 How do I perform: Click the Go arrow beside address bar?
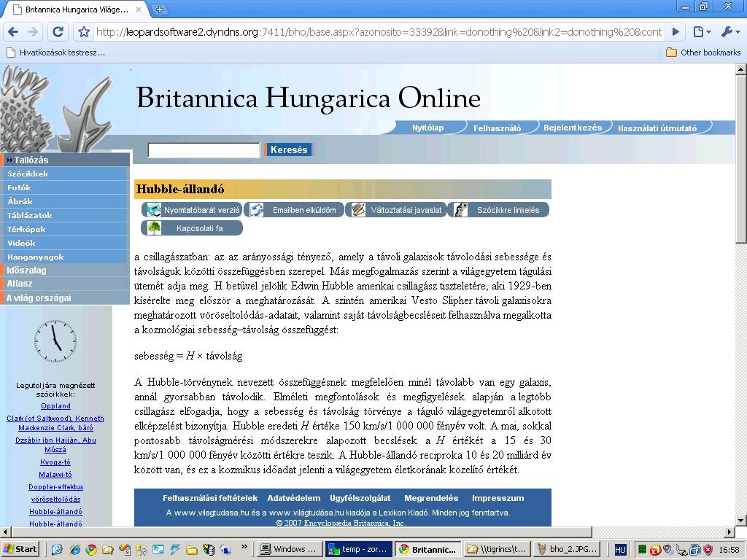[676, 32]
